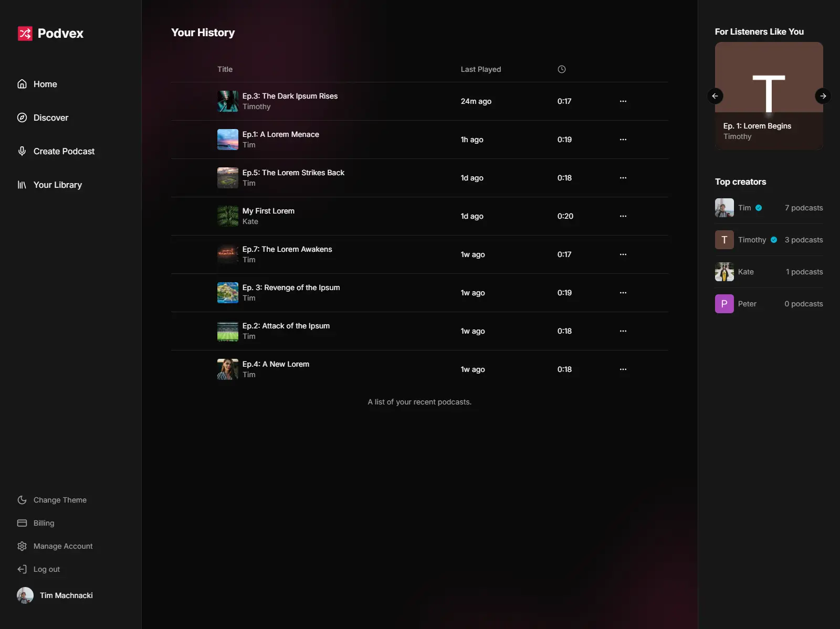Open Manage Account gear icon
Image resolution: width=840 pixels, height=629 pixels.
tap(22, 546)
